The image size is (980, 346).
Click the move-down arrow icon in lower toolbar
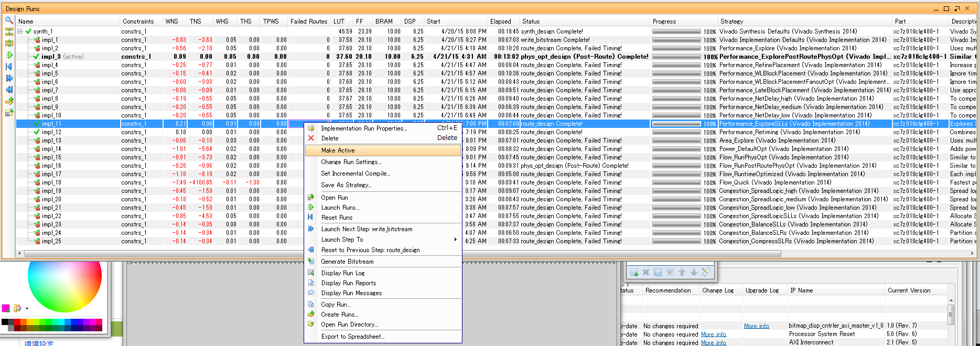click(694, 272)
